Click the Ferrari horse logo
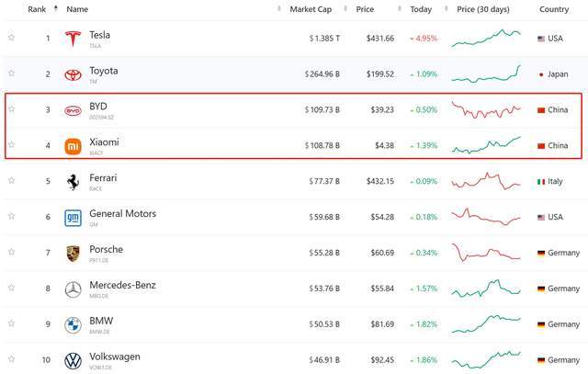 tap(73, 182)
